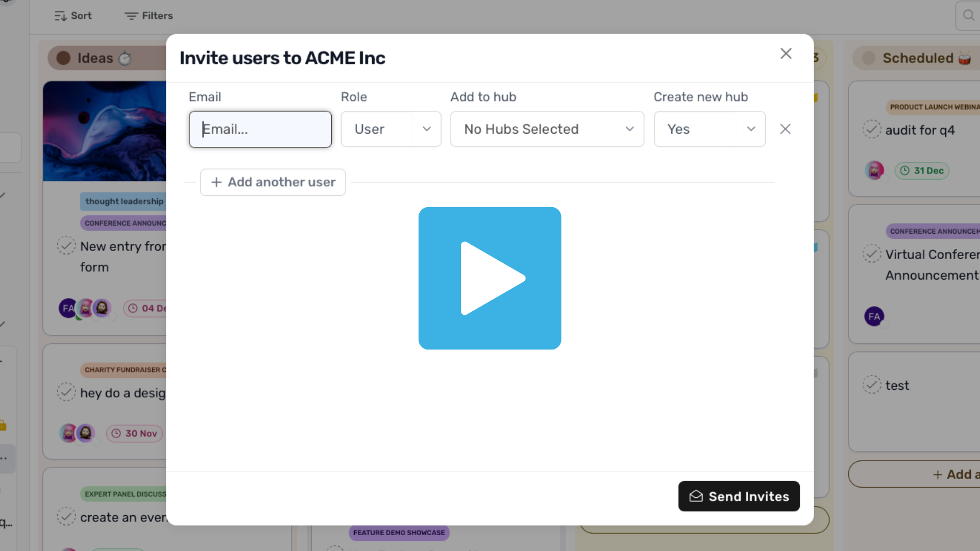
Task: Click the Sort icon in toolbar
Action: click(x=61, y=16)
